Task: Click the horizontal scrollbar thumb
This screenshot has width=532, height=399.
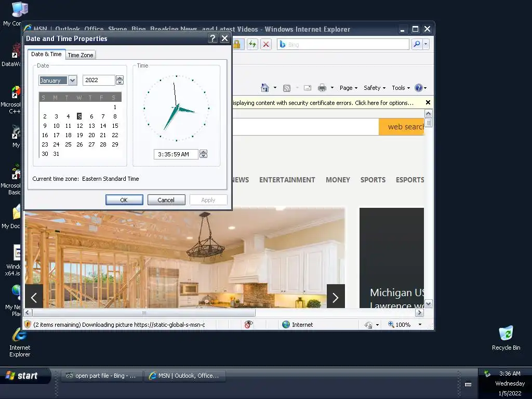Action: [x=144, y=312]
